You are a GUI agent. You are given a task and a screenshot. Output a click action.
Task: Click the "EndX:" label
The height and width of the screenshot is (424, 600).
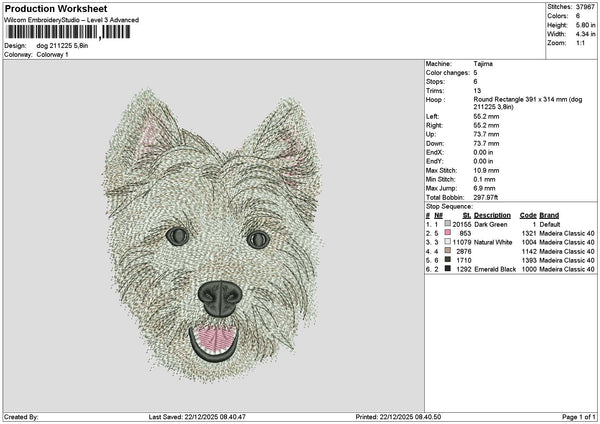[x=434, y=152]
